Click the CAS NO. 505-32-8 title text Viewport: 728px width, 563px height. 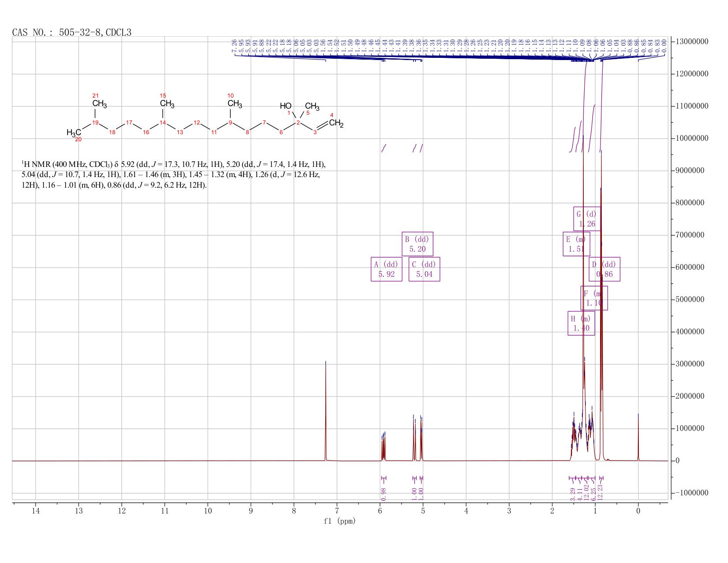[72, 32]
